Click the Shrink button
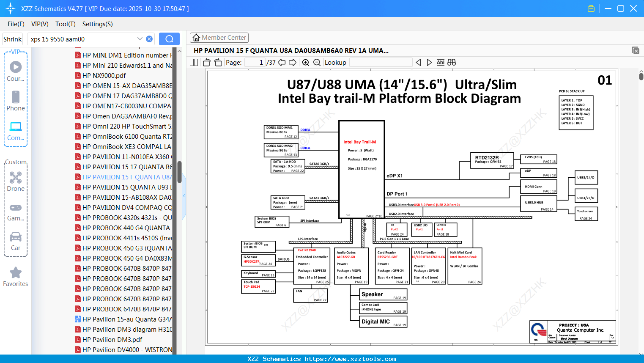Image resolution: width=644 pixels, height=363 pixels. pyautogui.click(x=12, y=39)
